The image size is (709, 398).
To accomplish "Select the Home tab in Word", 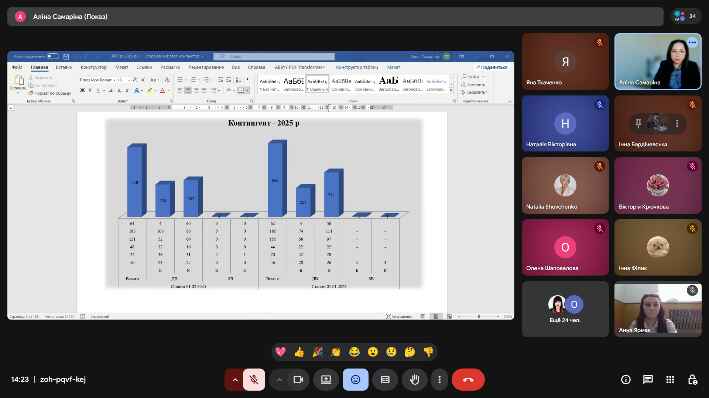I will (39, 67).
